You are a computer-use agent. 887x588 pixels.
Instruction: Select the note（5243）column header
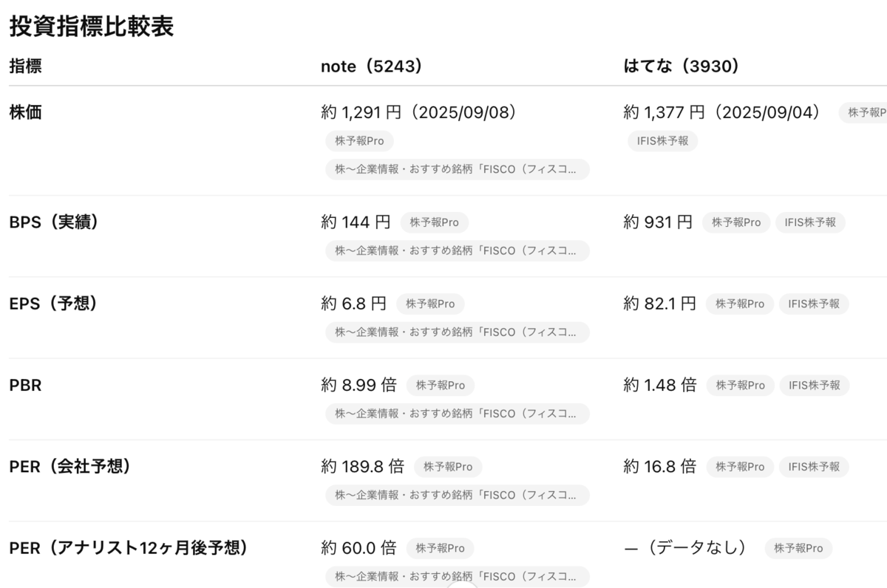pyautogui.click(x=372, y=66)
